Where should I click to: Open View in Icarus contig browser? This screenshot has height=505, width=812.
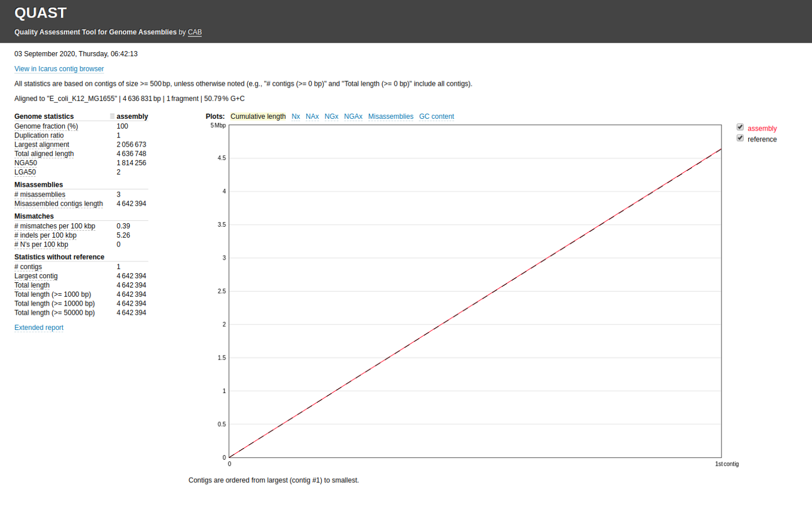[59, 68]
